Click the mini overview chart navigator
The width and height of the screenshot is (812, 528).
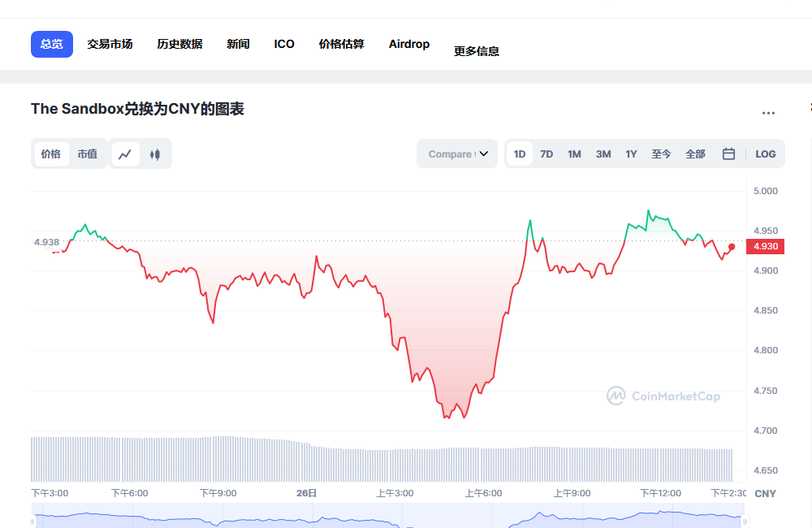coord(388,516)
